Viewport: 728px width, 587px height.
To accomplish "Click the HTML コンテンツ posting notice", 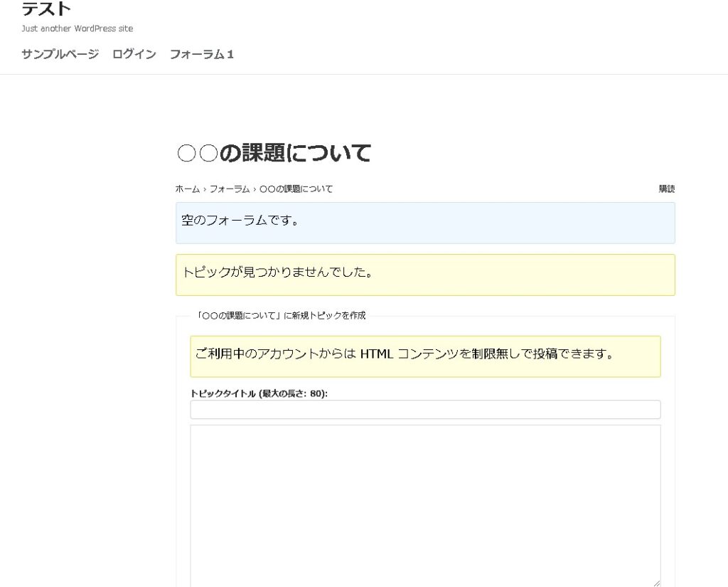I will pyautogui.click(x=425, y=356).
